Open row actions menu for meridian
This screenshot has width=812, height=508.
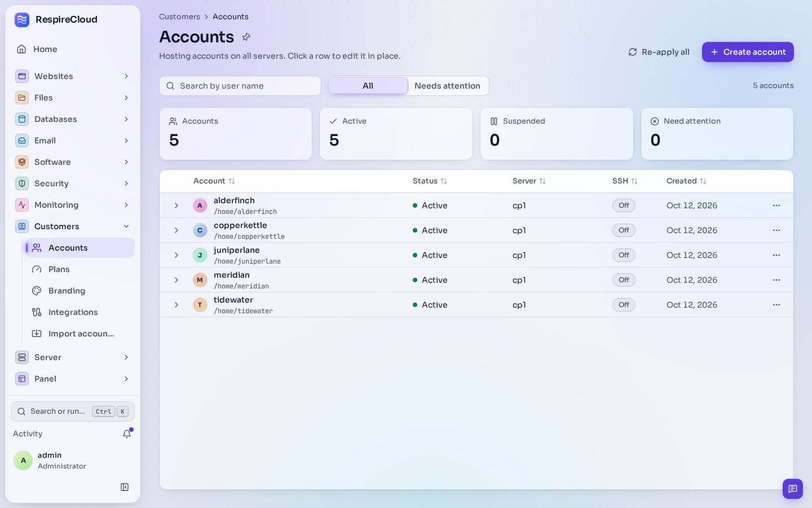click(x=776, y=280)
